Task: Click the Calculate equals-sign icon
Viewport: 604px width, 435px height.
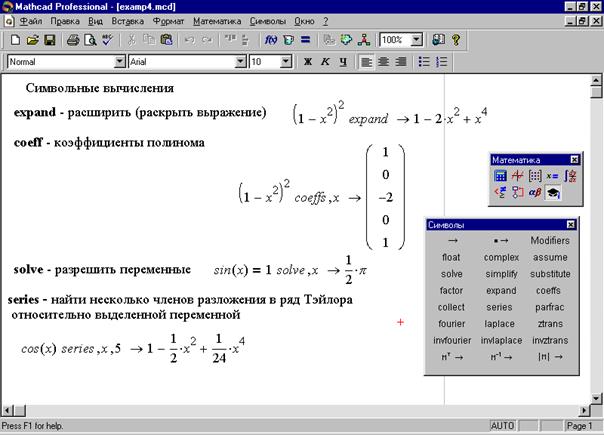Action: click(305, 40)
